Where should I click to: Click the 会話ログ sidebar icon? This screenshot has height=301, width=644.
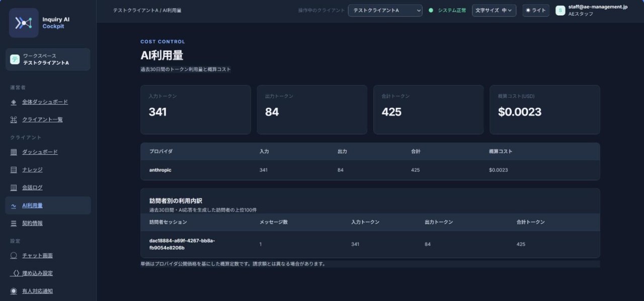coord(14,188)
